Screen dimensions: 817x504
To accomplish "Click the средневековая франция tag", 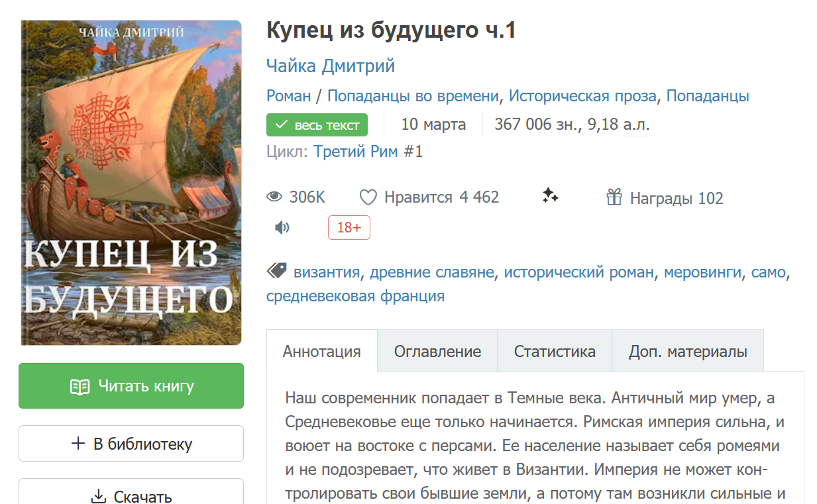I will [355, 296].
